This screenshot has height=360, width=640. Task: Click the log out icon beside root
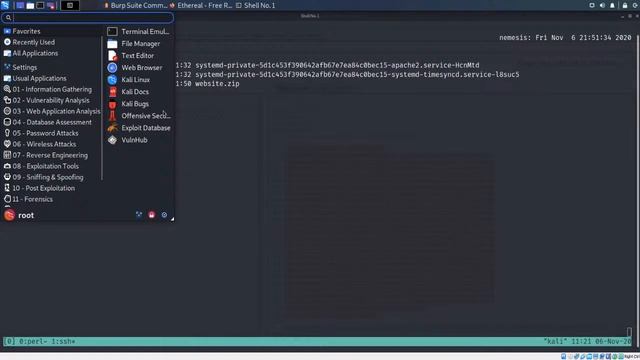pos(164,215)
